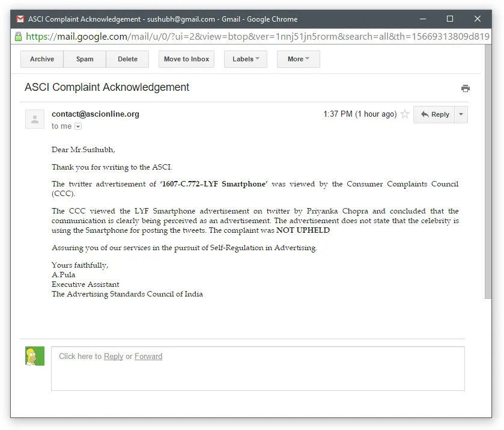Click sender contact@ascionline.org
The width and height of the screenshot is (504, 430).
click(x=96, y=114)
